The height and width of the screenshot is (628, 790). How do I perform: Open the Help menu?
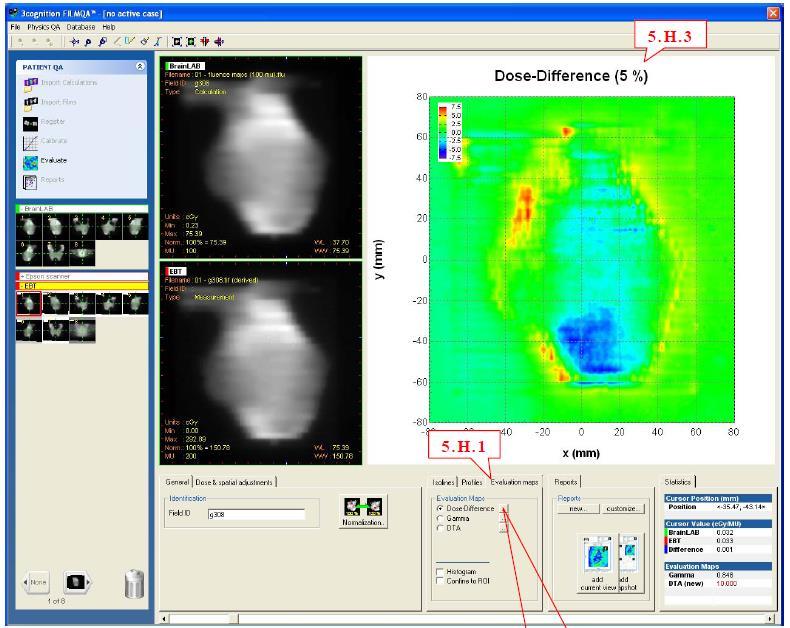click(109, 27)
